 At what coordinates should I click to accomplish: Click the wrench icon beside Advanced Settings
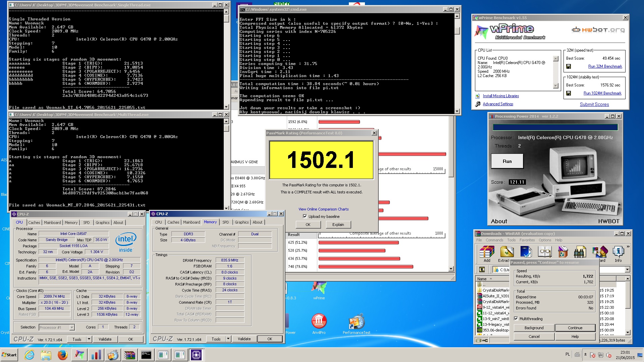[x=478, y=104]
